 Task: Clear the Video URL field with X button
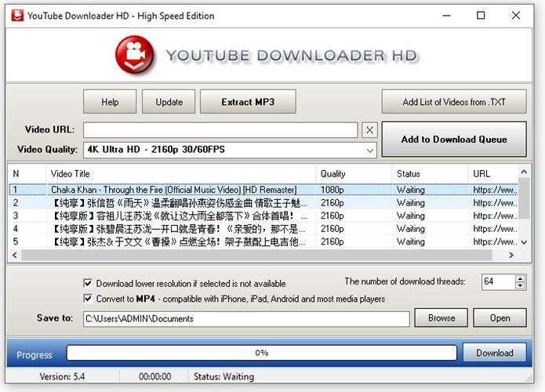tap(369, 130)
